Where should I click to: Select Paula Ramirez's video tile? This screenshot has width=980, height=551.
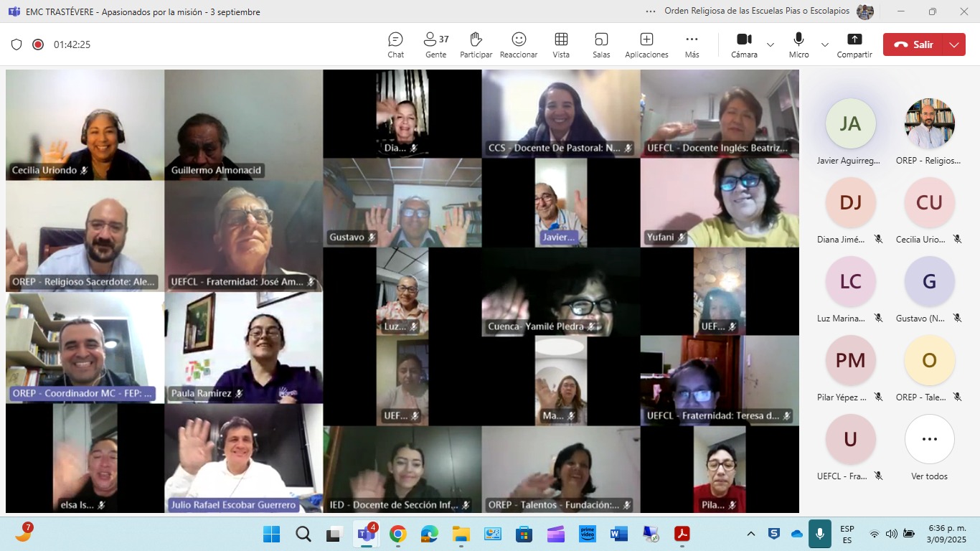tap(244, 348)
